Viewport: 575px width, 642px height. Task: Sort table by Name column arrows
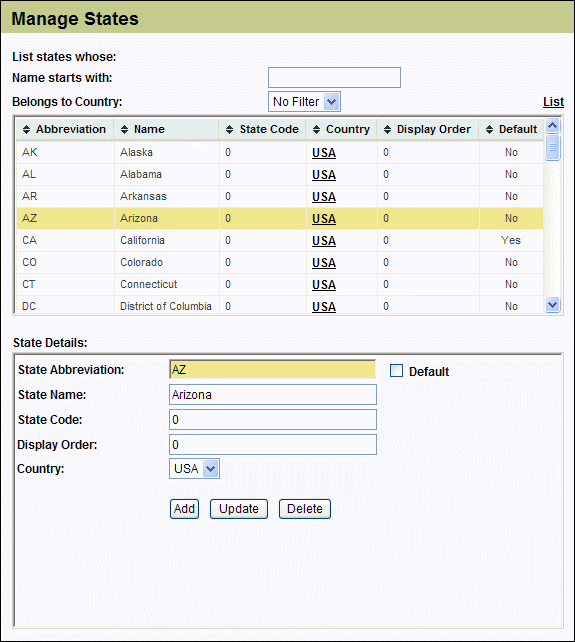[x=125, y=130]
